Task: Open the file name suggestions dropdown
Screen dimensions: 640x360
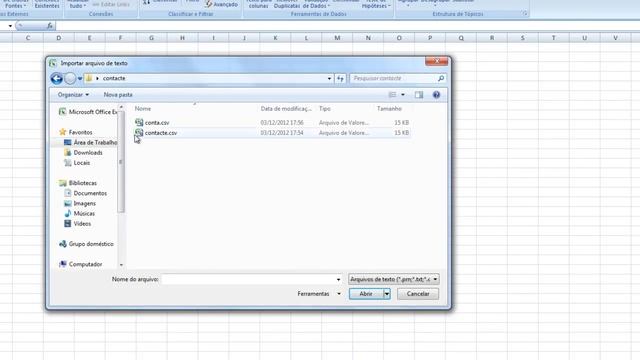Action: [338, 280]
